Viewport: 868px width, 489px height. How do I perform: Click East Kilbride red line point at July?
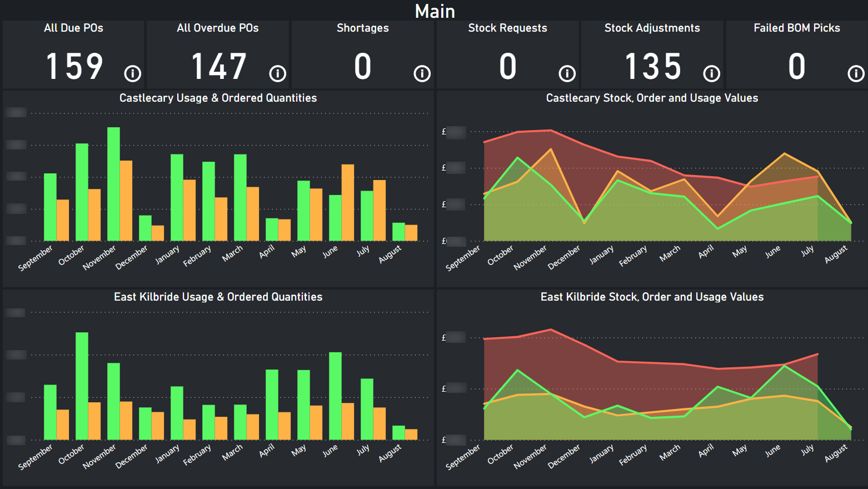(817, 354)
